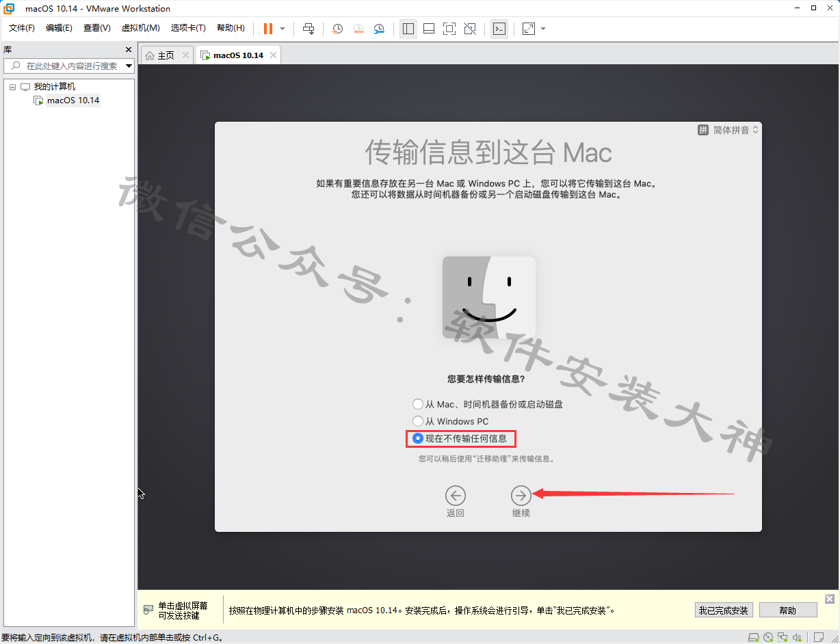Click the VMware Workstation title bar icon
Viewport: 840px width, 644px height.
(x=10, y=9)
